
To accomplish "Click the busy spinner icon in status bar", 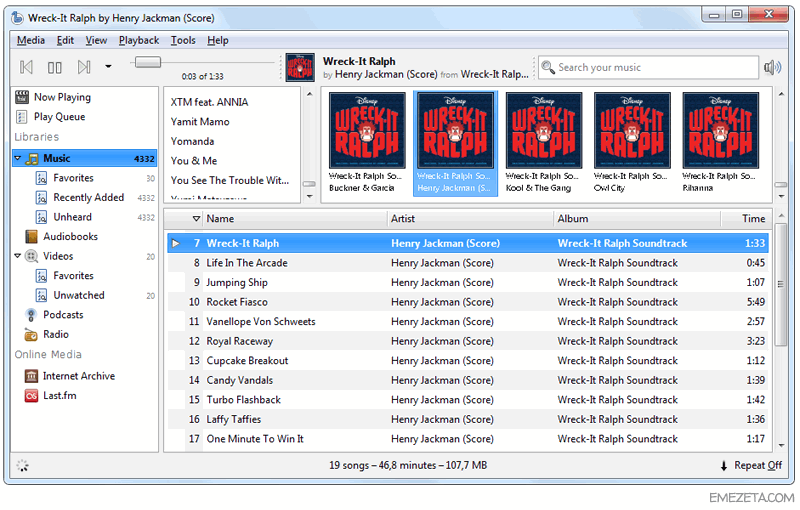I will click(x=22, y=465).
